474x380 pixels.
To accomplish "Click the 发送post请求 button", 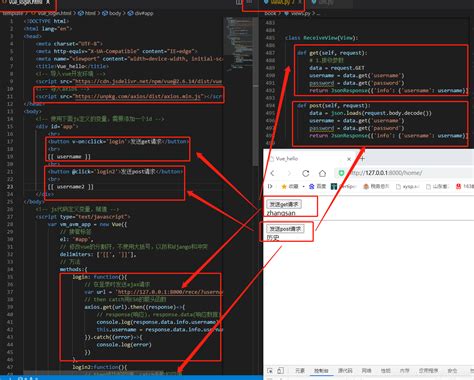I will pos(285,229).
